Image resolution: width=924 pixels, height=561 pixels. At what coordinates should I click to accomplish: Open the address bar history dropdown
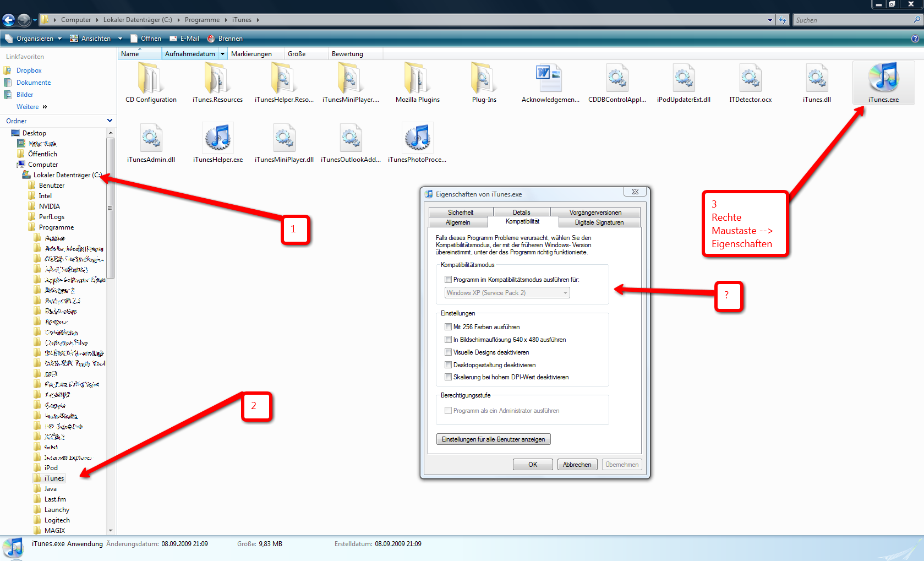point(770,20)
